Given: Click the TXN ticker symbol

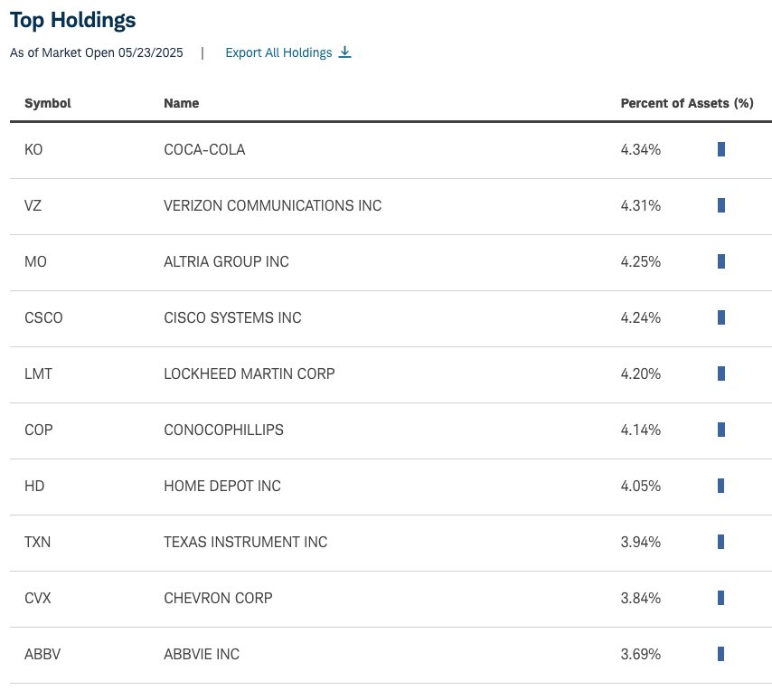Looking at the screenshot, I should (x=37, y=542).
